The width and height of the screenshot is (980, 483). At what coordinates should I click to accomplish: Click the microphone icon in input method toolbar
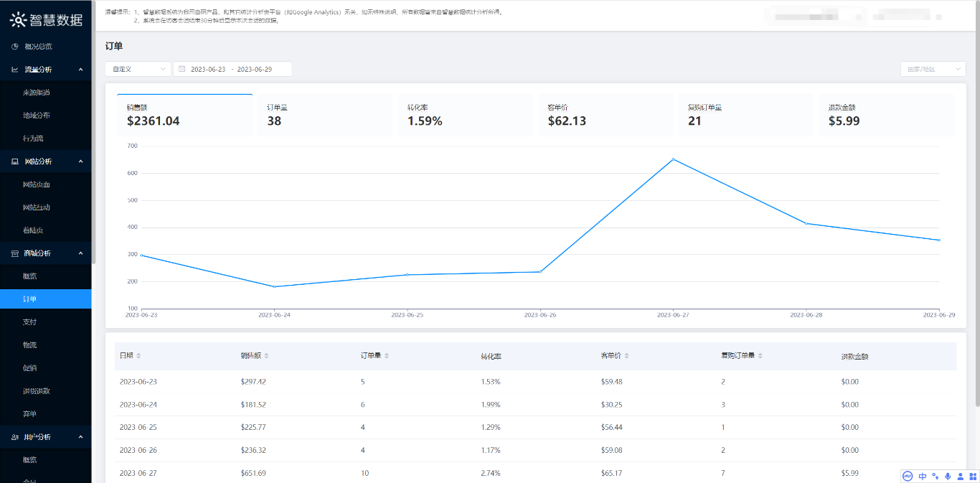[x=948, y=476]
